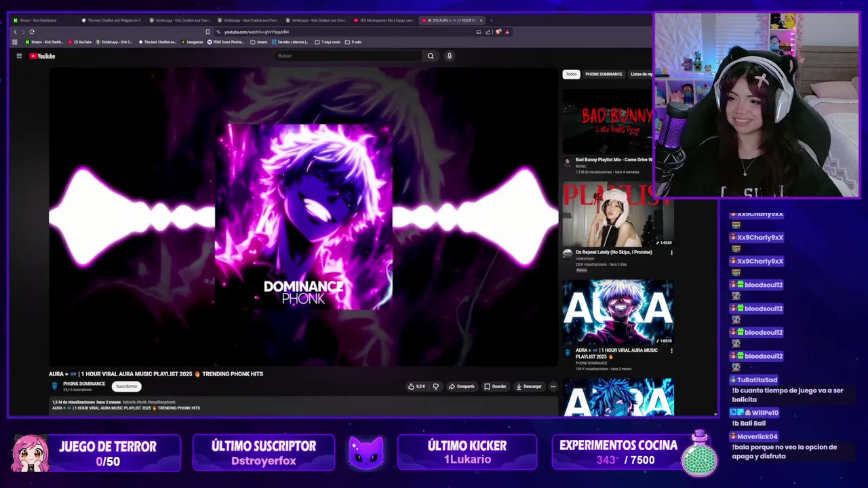
Task: Open the PHONK DOMINANCE channel avatar
Action: tap(55, 386)
